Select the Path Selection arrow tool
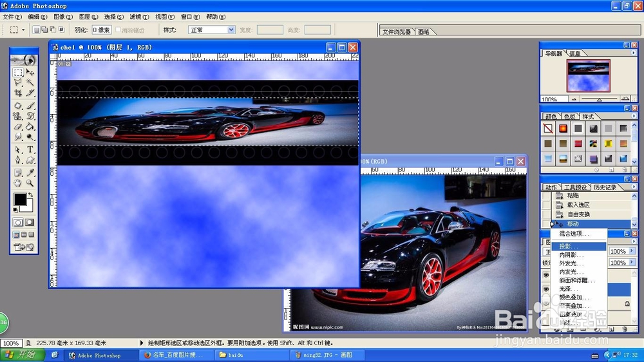The image size is (644, 362). pyautogui.click(x=18, y=149)
